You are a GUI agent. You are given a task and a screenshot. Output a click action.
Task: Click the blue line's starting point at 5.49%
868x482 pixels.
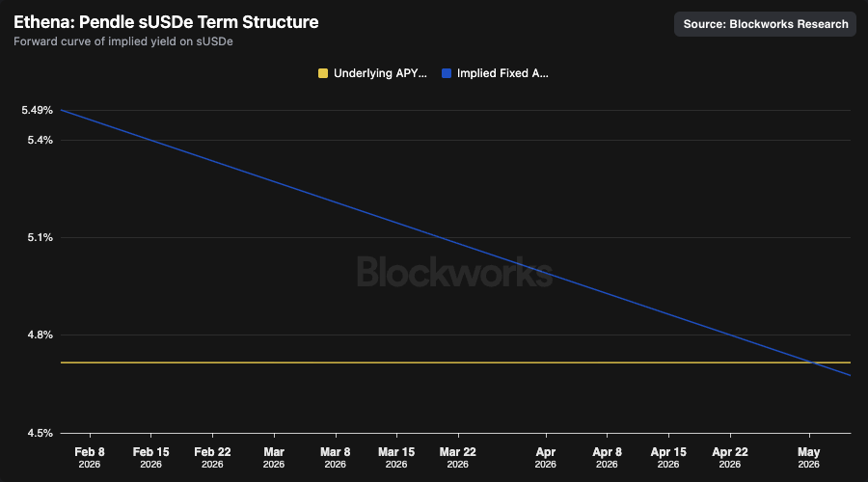[61, 110]
